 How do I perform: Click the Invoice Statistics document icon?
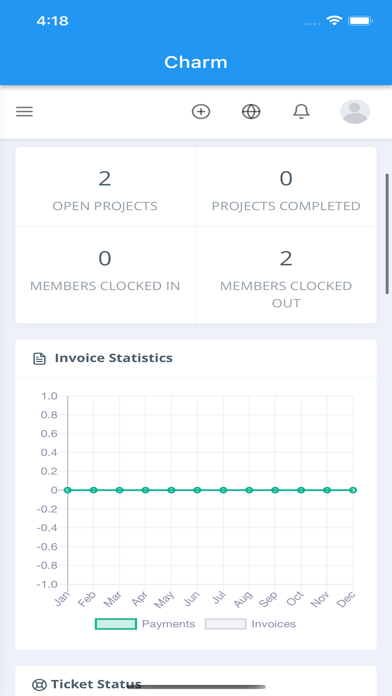(40, 359)
